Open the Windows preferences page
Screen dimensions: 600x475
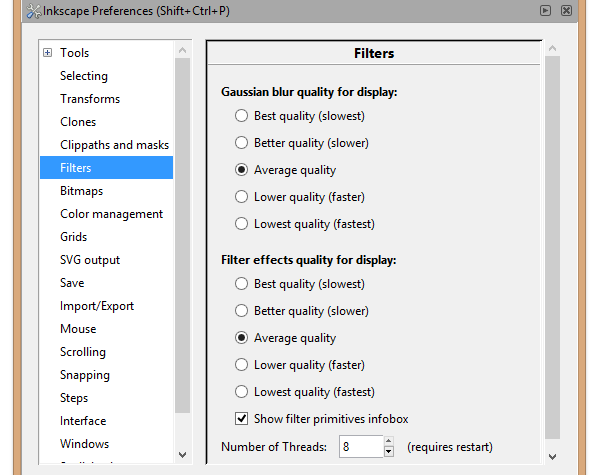(x=85, y=444)
